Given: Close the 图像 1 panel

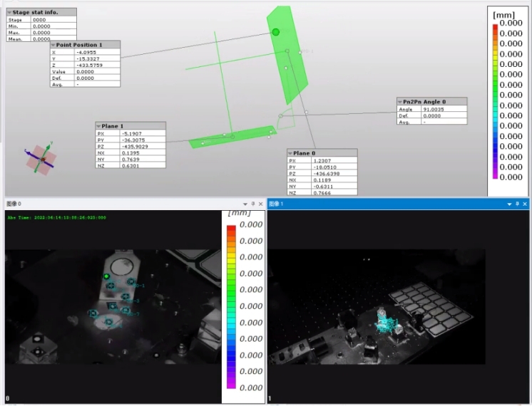Looking at the screenshot, I should click(525, 204).
